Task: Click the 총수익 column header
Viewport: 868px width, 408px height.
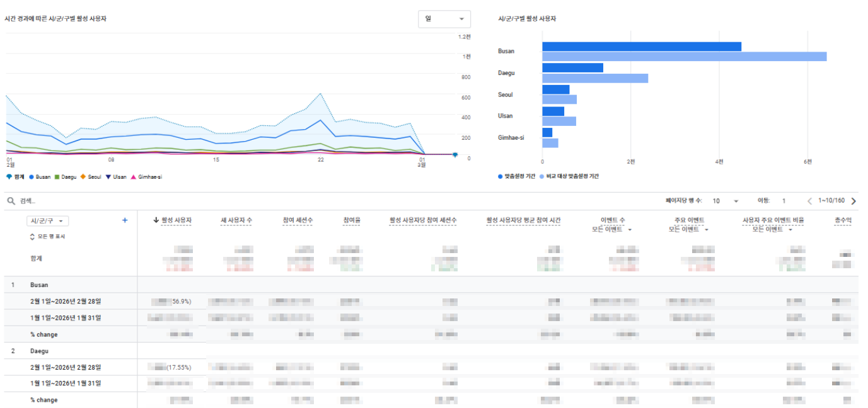Action: (842, 220)
